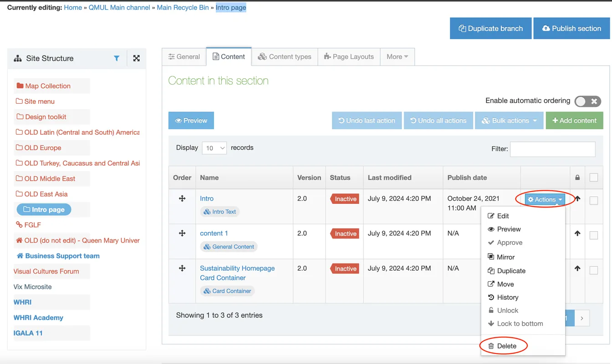
Task: Click the Intro Text content type tag
Action: click(x=219, y=212)
